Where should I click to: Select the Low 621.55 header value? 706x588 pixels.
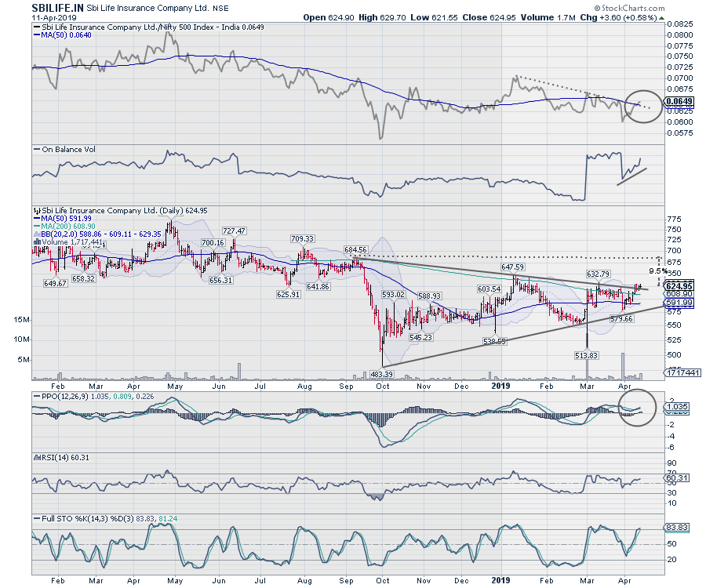click(x=434, y=17)
